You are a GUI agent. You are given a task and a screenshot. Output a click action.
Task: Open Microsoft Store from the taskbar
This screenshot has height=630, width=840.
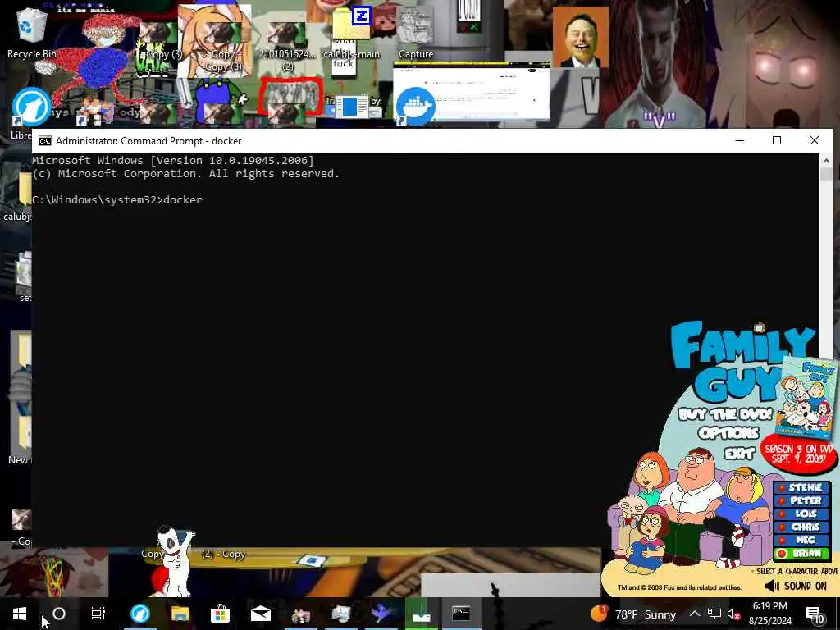point(220,614)
